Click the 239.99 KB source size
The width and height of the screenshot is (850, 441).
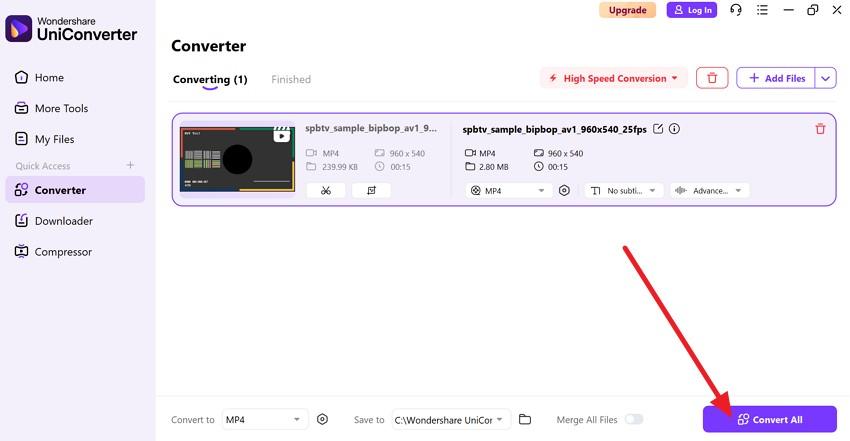[340, 167]
